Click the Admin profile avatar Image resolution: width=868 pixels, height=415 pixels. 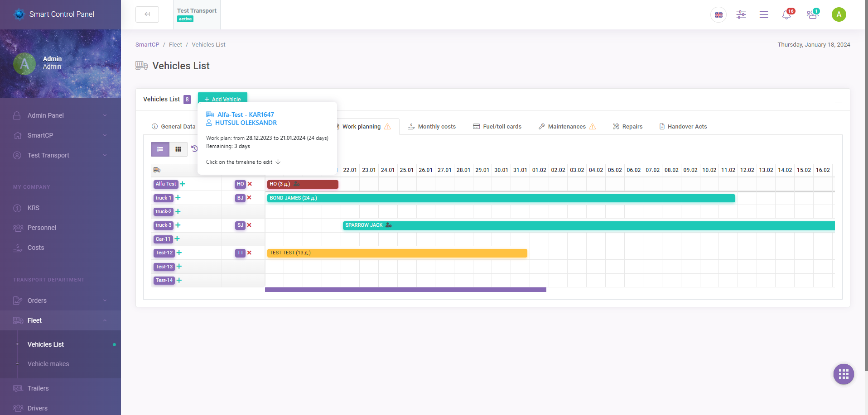tap(839, 14)
